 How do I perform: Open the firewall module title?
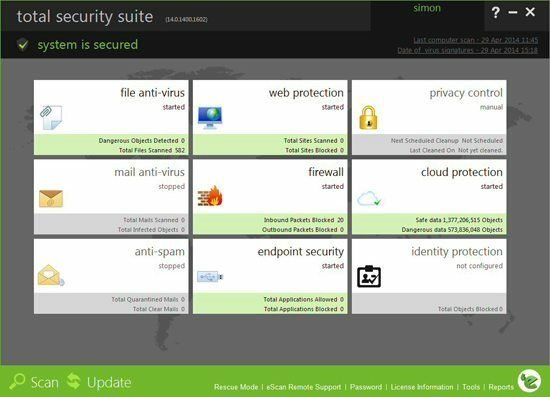(326, 172)
